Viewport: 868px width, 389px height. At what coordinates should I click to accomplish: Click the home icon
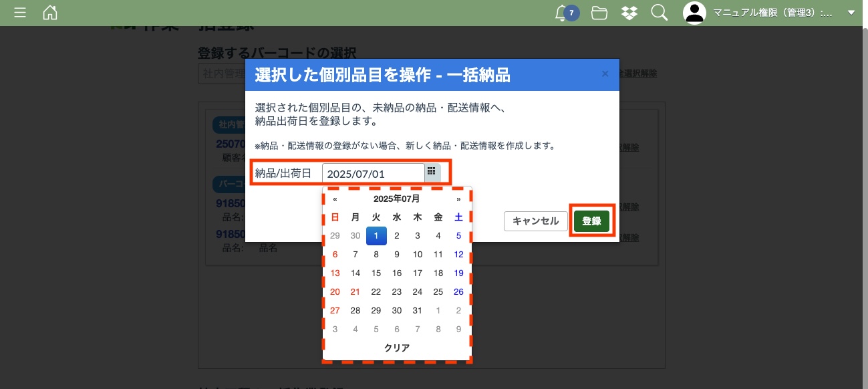pos(50,13)
